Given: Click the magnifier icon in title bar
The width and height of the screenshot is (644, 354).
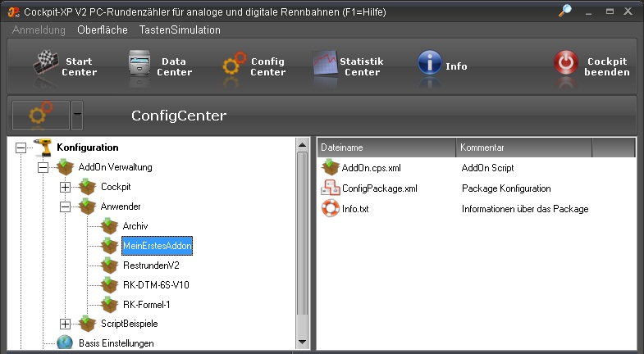Looking at the screenshot, I should [x=565, y=11].
